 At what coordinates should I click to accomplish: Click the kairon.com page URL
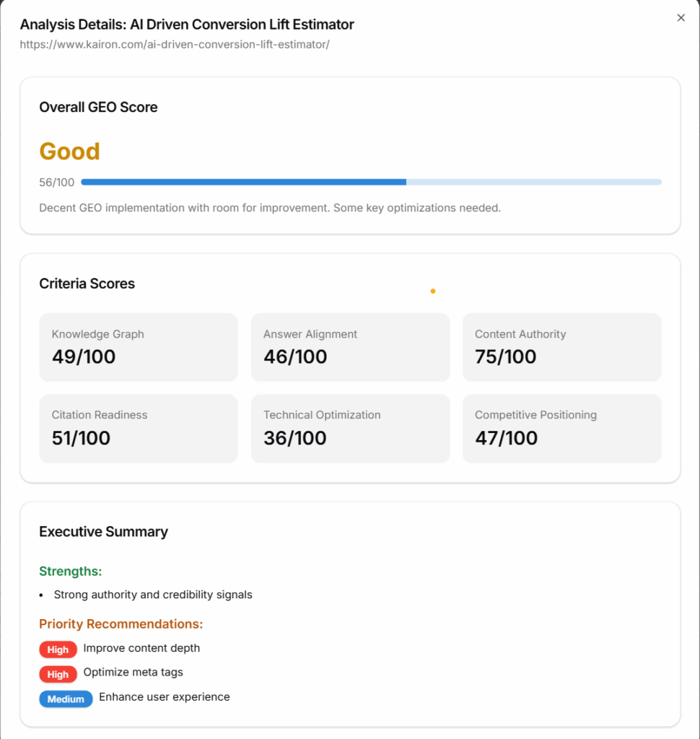[x=175, y=45]
